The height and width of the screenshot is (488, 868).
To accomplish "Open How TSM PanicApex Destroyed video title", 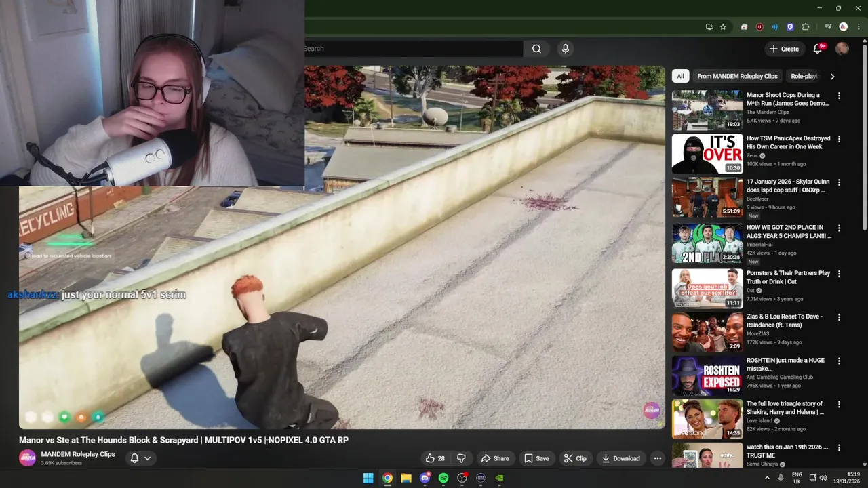I will pyautogui.click(x=789, y=142).
